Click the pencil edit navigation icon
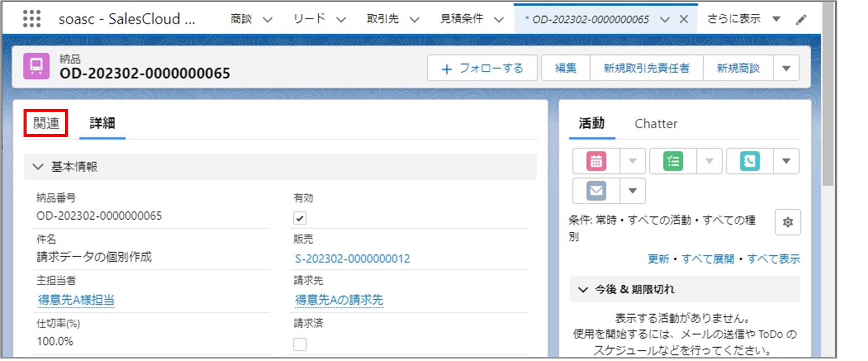This screenshot has width=868, height=361. click(801, 19)
